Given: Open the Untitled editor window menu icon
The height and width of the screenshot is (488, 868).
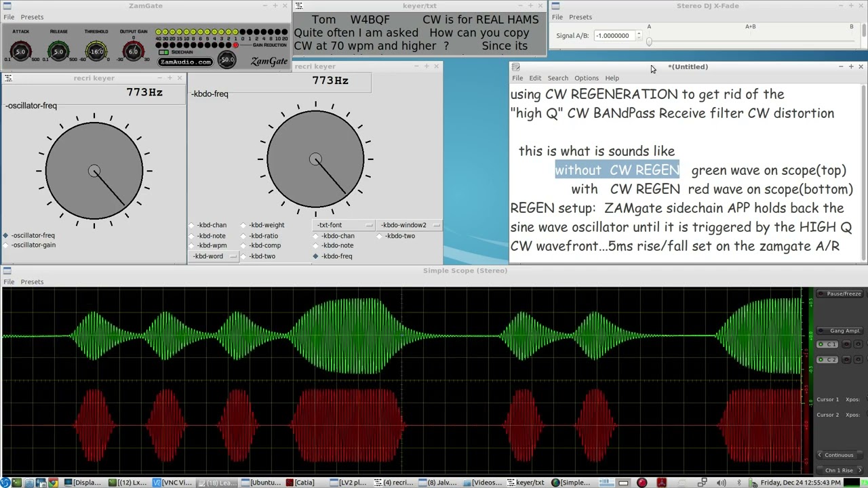Looking at the screenshot, I should tap(516, 66).
